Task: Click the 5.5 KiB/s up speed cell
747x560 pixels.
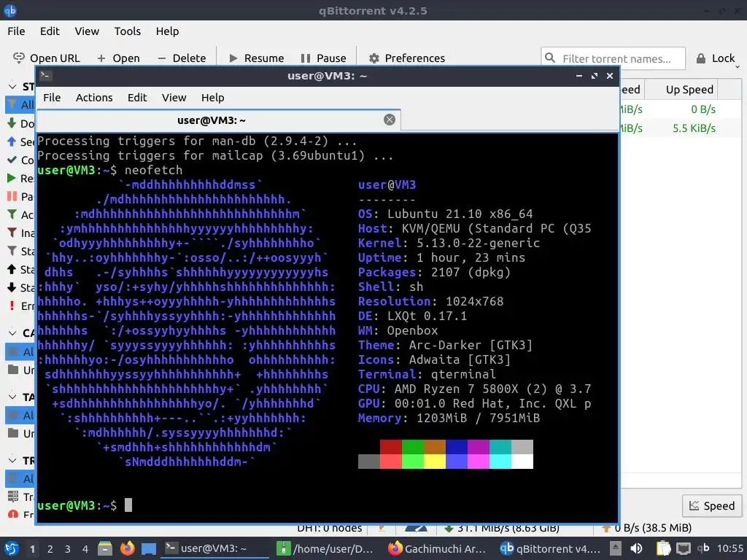Action: (694, 128)
